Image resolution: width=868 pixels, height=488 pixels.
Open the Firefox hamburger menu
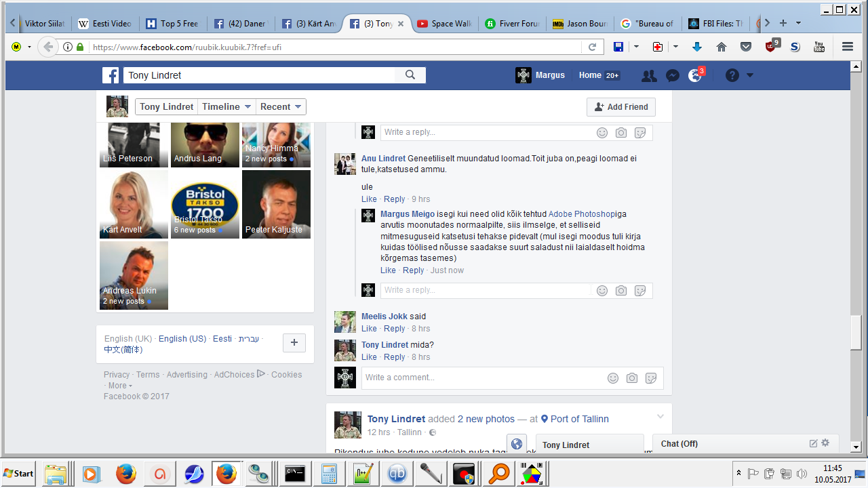(848, 47)
